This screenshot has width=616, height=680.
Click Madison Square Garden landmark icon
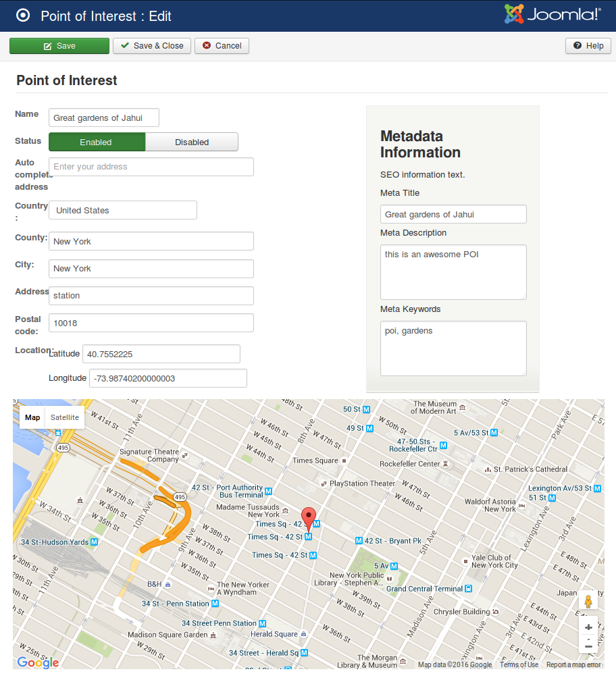(213, 635)
